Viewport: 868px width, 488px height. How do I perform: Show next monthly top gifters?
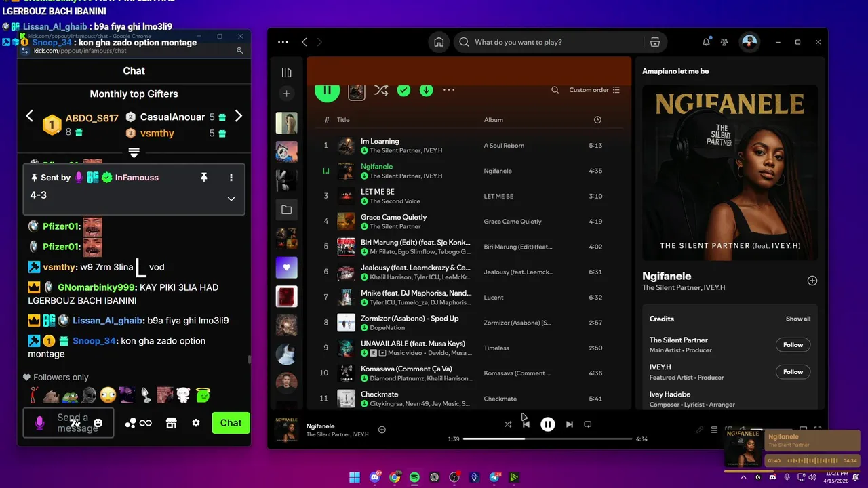[238, 116]
